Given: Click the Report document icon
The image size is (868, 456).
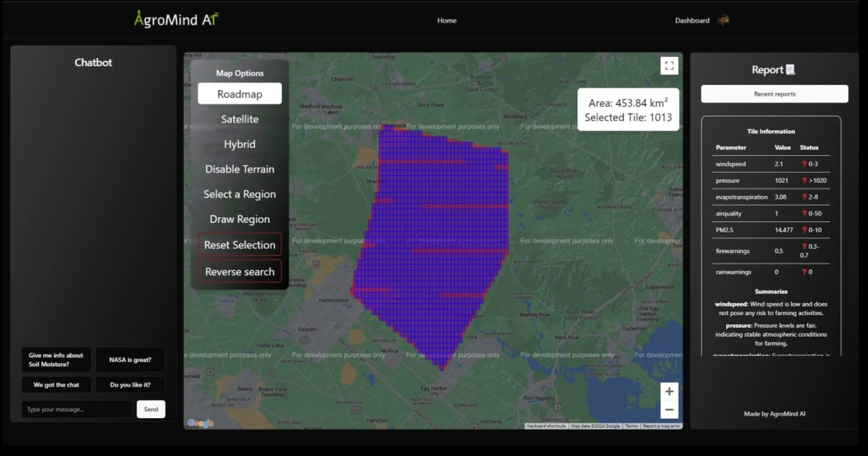Looking at the screenshot, I should 791,70.
